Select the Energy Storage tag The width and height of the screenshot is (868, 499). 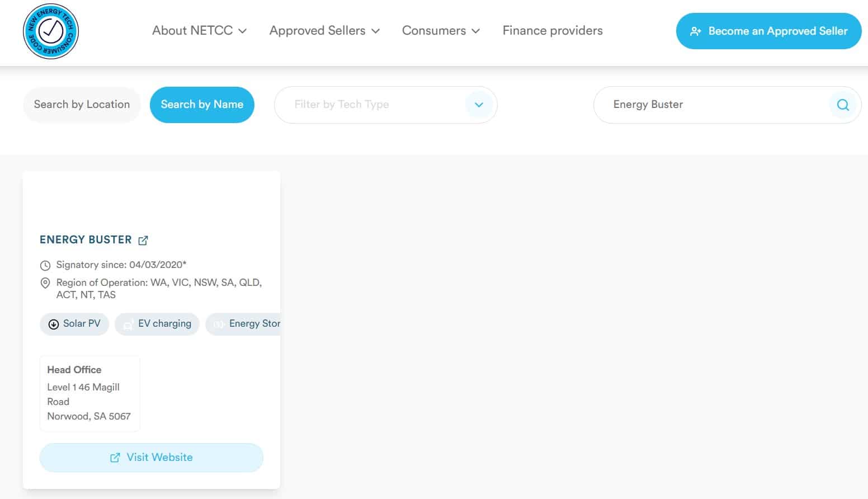tap(243, 324)
